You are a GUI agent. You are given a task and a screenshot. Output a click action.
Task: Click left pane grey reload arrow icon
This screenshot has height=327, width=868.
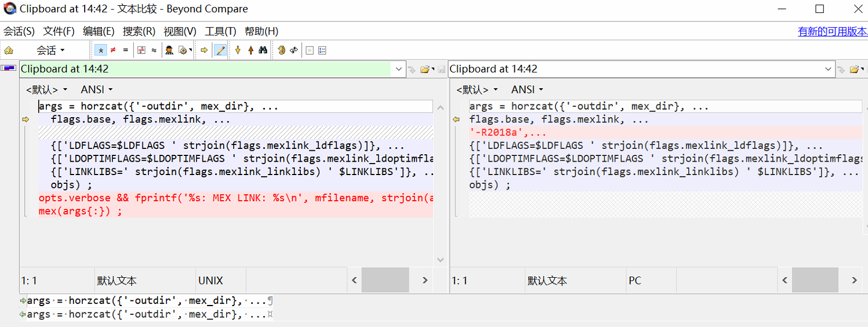(x=412, y=70)
